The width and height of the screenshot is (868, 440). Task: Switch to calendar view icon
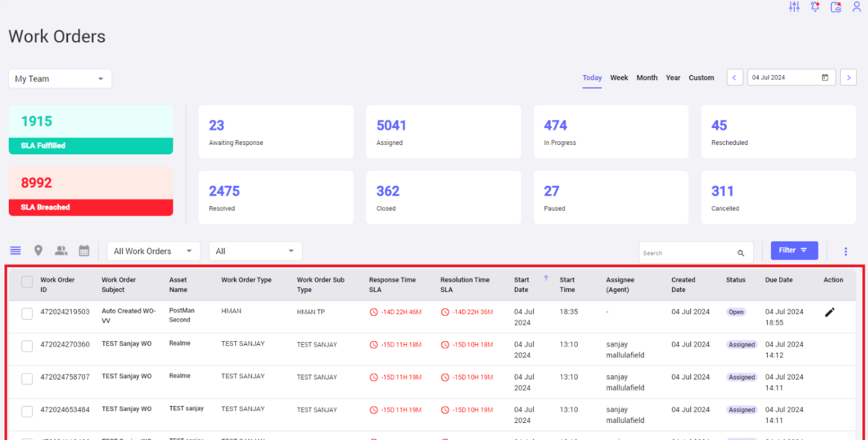(84, 251)
